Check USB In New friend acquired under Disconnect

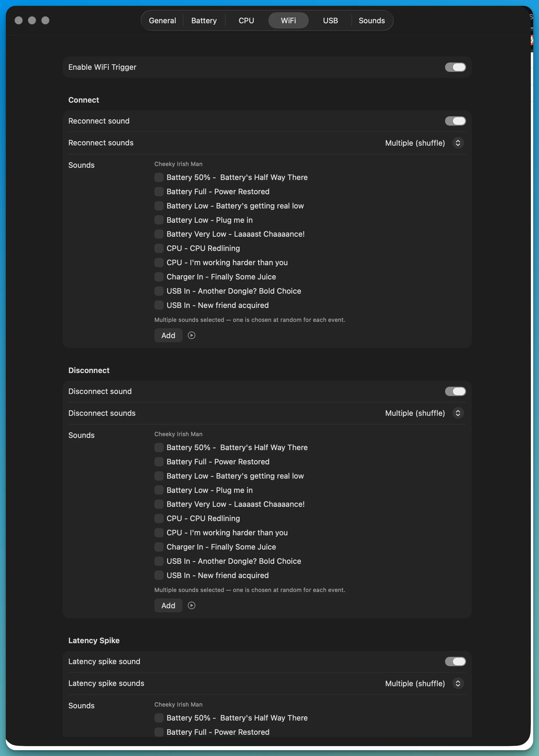(x=159, y=575)
